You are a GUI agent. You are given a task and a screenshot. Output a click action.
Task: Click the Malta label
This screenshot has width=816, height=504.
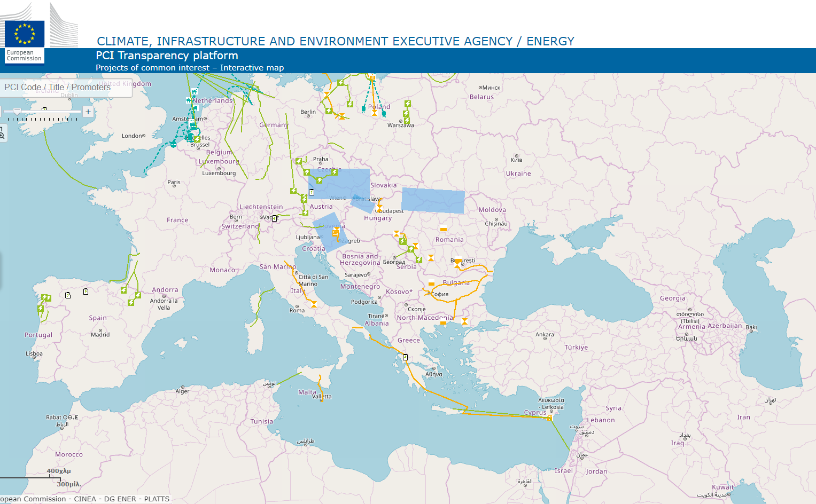pos(307,392)
